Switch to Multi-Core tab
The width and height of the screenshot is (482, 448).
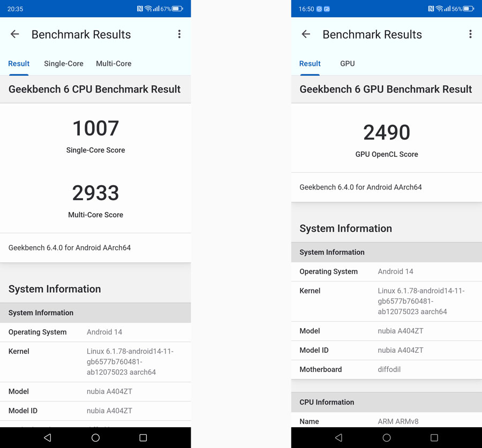coord(114,64)
